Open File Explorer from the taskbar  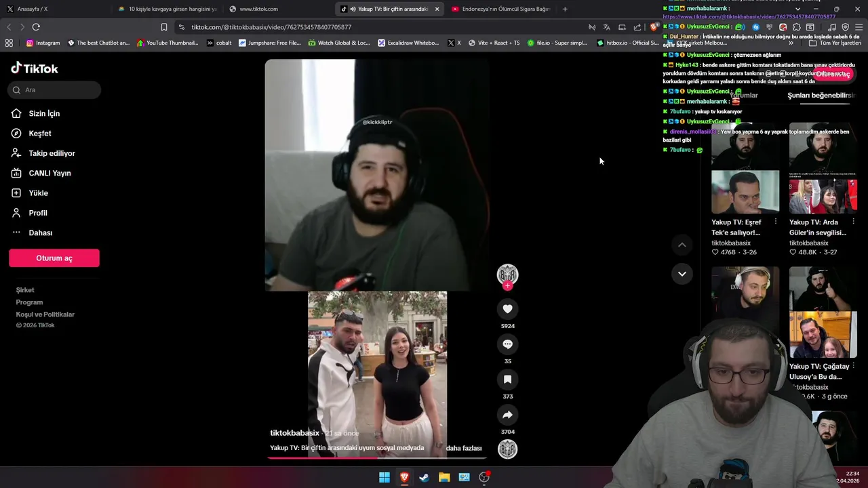tap(444, 477)
